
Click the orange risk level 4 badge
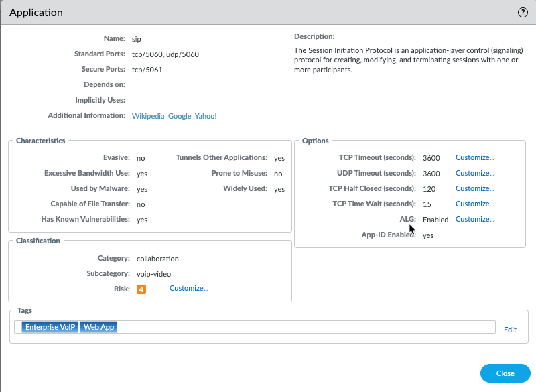point(141,289)
